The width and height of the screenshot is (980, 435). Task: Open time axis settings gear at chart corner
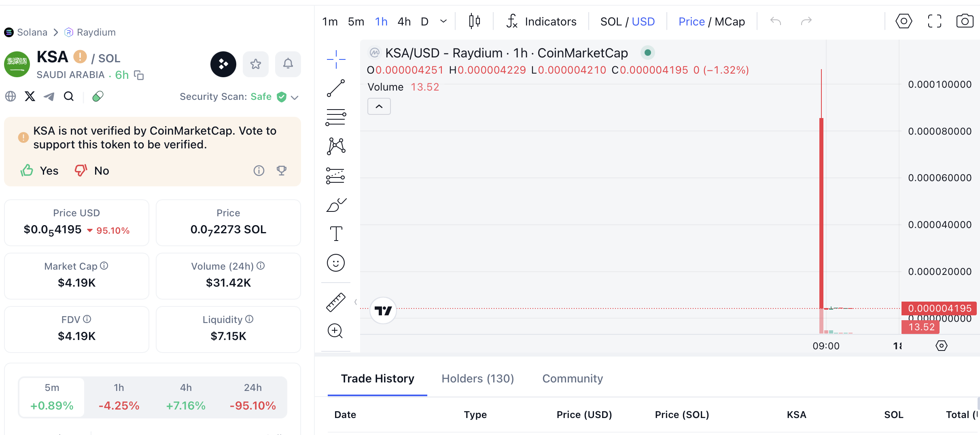(x=942, y=346)
